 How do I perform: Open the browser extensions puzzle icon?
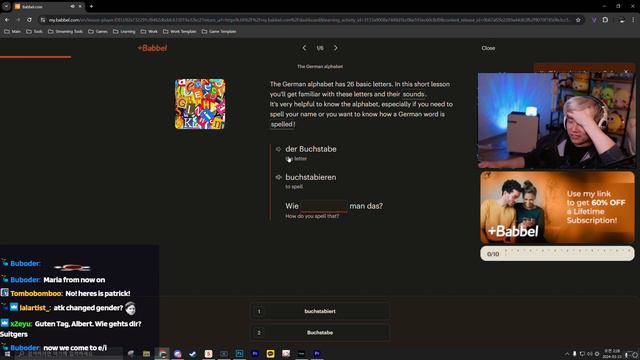pos(605,20)
